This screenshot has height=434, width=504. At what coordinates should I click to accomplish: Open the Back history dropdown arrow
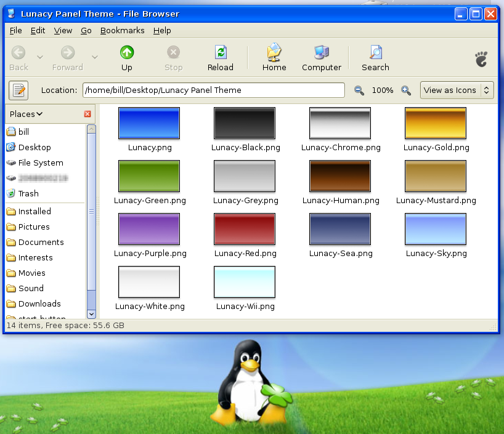(x=40, y=57)
